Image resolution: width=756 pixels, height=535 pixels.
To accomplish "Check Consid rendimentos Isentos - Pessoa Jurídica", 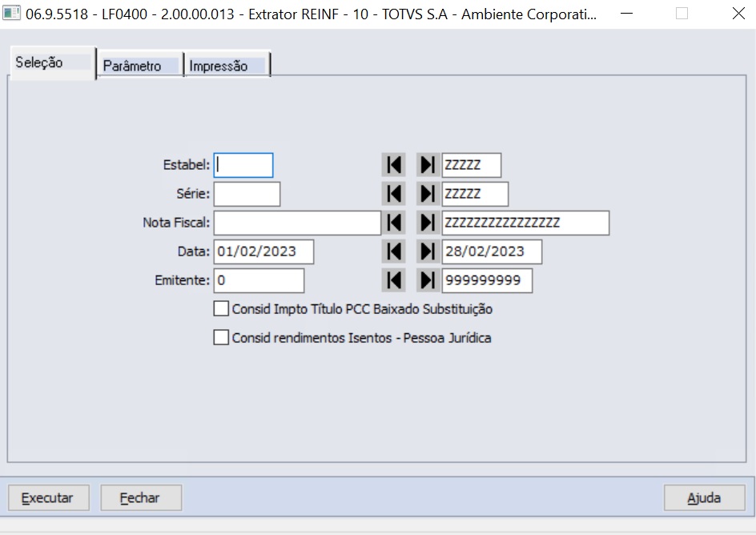I will pos(222,337).
